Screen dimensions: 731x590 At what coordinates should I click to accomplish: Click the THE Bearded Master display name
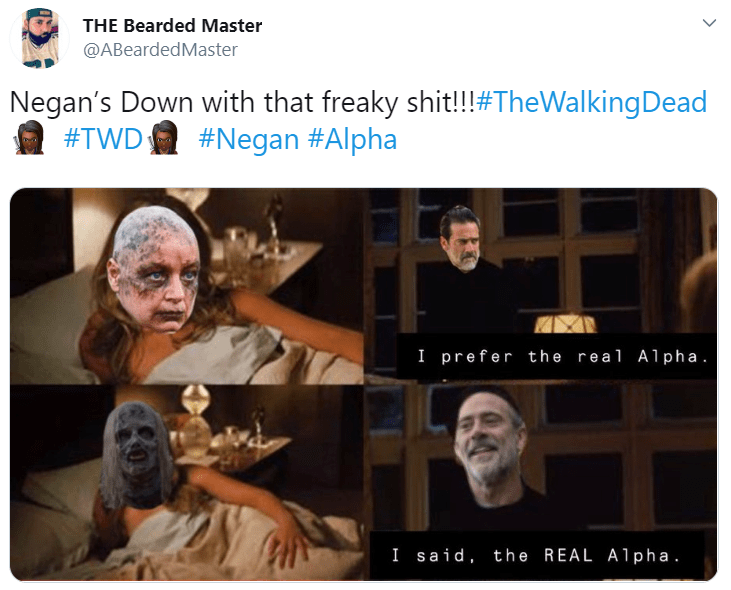click(x=172, y=26)
